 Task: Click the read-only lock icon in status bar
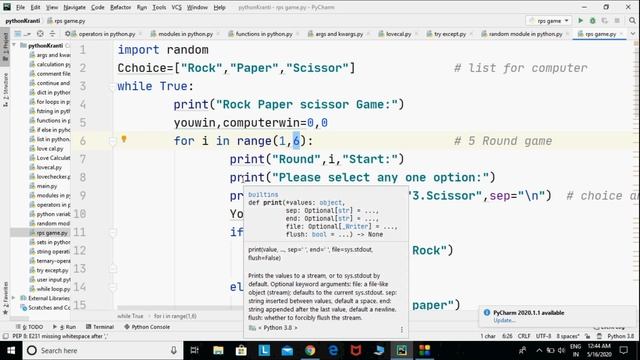[x=587, y=336]
